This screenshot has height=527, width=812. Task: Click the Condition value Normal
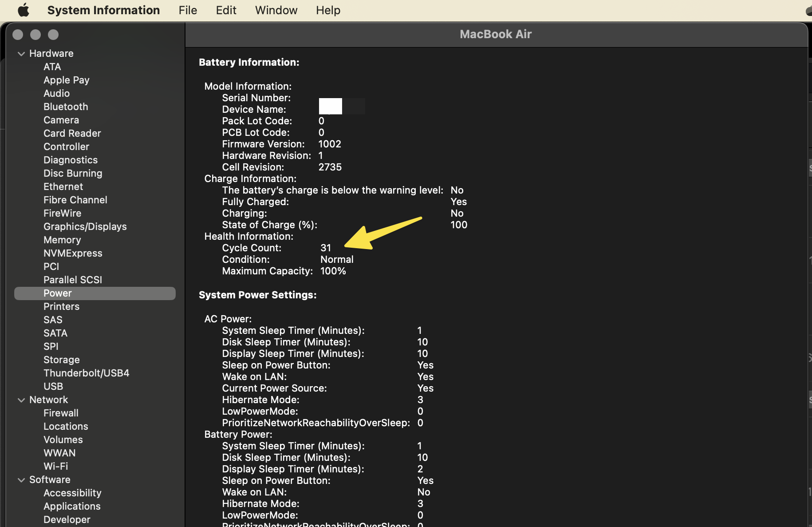[x=337, y=259]
